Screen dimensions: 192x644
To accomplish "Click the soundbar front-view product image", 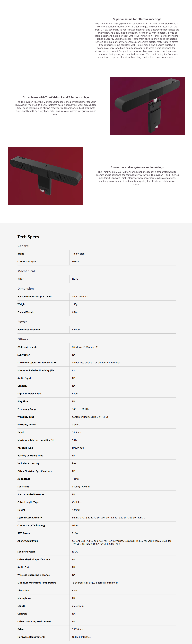I will click(46, 176).
